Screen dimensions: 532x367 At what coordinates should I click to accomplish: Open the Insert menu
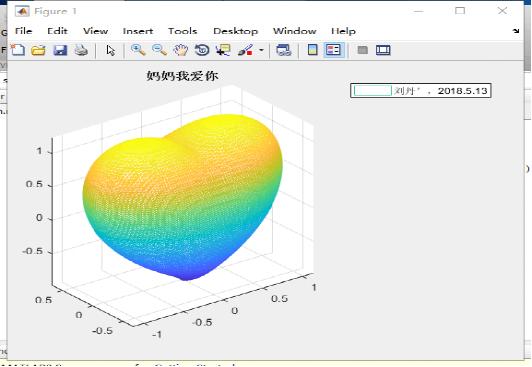[138, 31]
